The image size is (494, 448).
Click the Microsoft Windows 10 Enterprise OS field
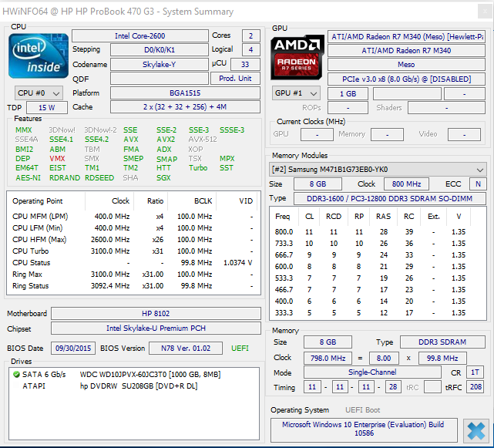click(364, 429)
